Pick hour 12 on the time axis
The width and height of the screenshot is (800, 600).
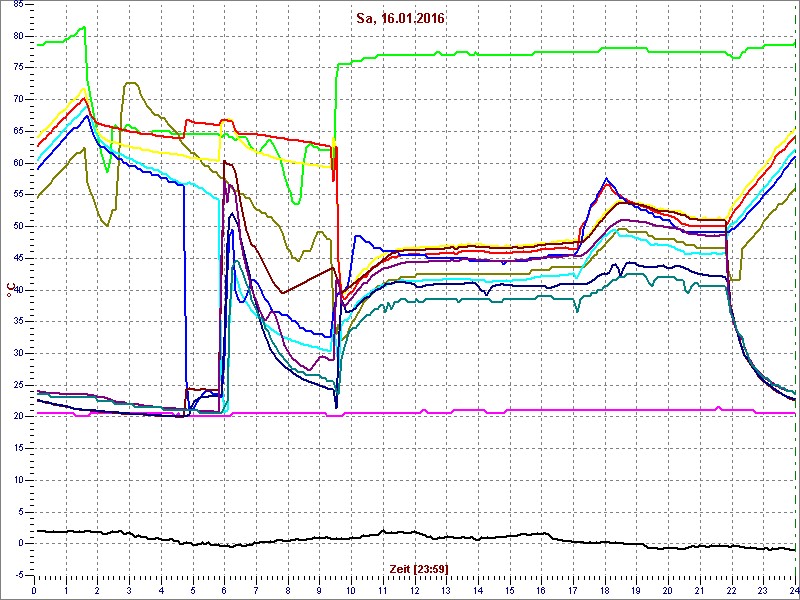[414, 590]
